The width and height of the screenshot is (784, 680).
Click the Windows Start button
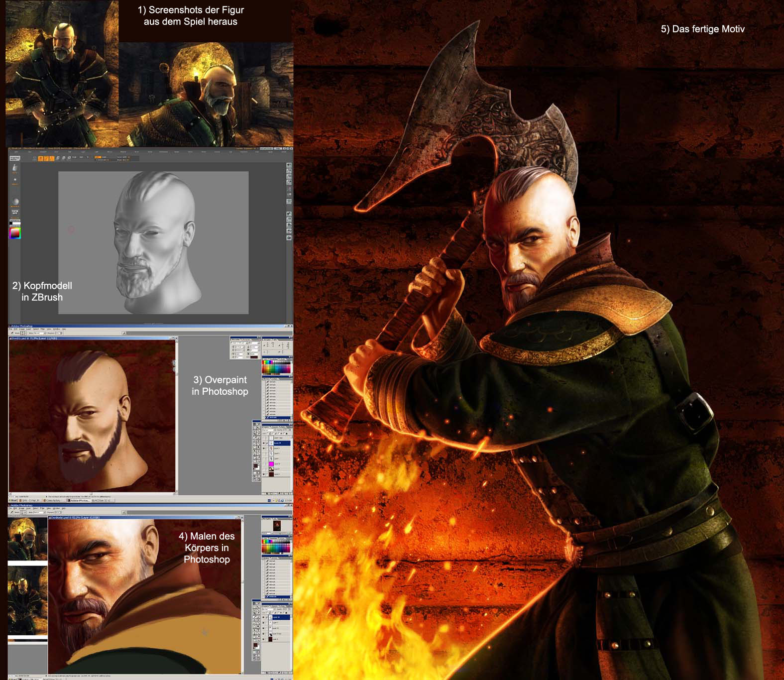(x=13, y=500)
